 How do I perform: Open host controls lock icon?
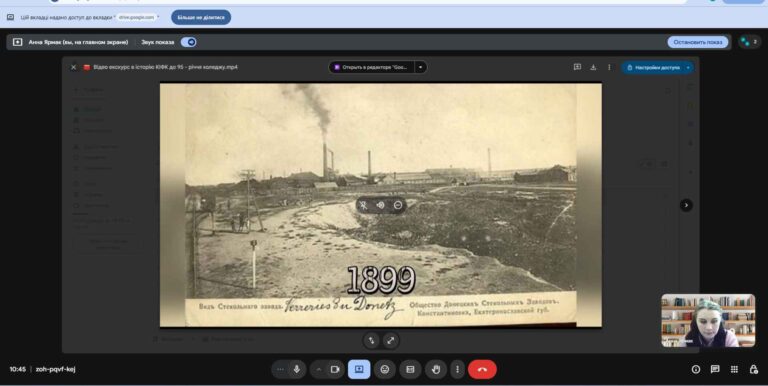754,369
